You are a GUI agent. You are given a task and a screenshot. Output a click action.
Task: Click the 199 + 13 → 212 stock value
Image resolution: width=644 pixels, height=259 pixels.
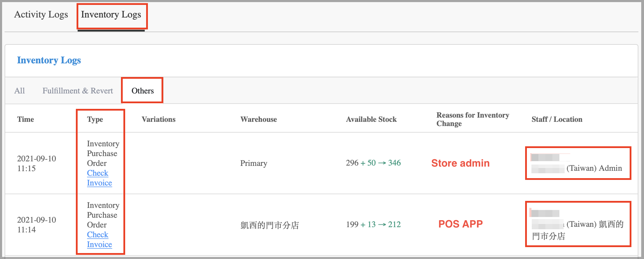373,225
